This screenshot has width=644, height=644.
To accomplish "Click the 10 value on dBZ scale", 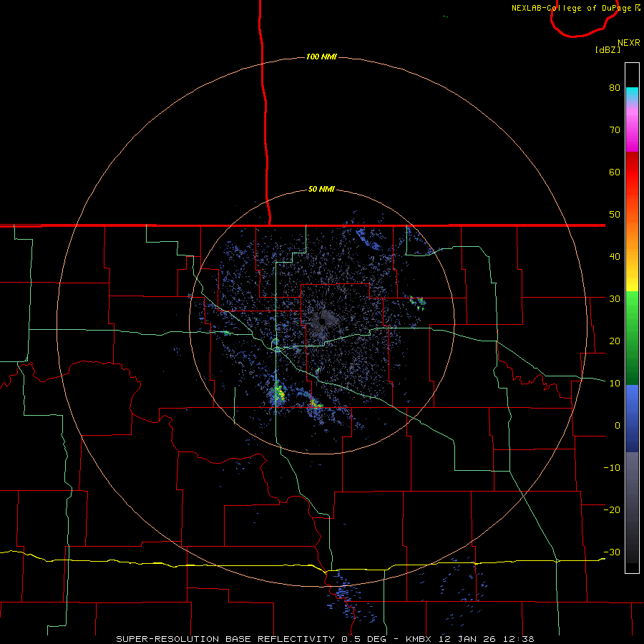I will [x=615, y=384].
